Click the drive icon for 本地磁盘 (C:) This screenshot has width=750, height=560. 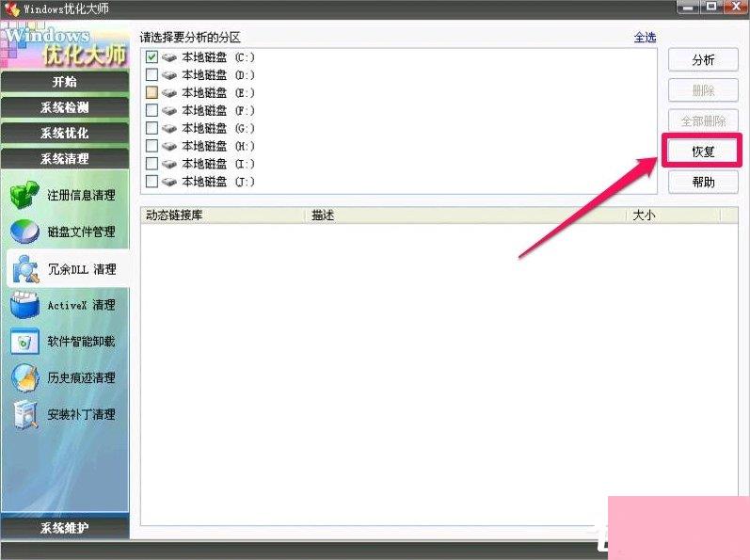169,57
